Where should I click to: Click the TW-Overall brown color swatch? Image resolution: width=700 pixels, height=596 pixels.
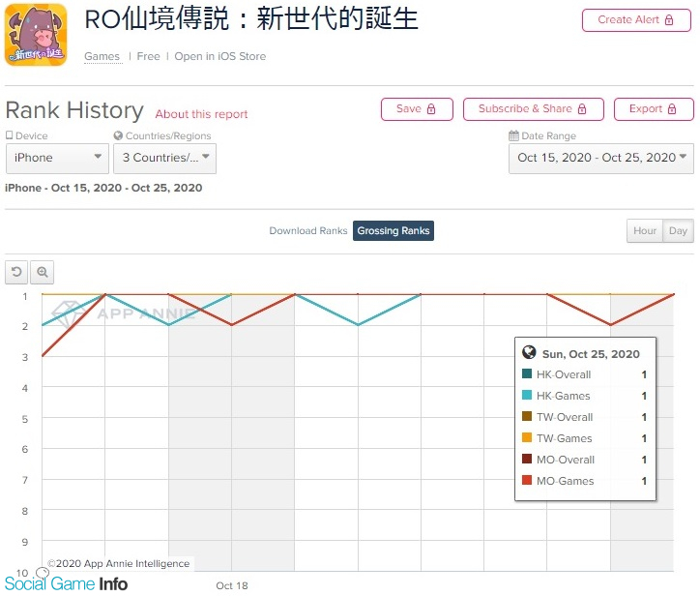(x=527, y=416)
